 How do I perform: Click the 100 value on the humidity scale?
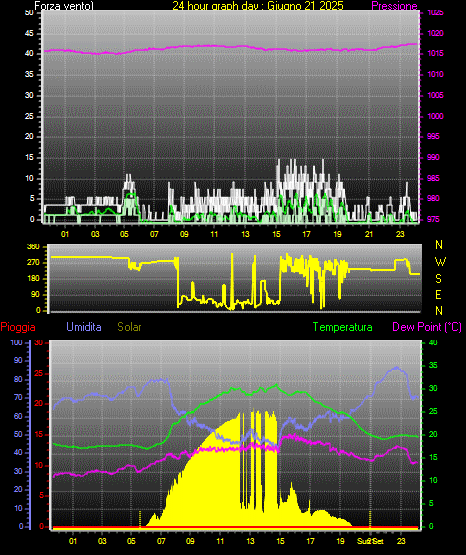point(16,342)
